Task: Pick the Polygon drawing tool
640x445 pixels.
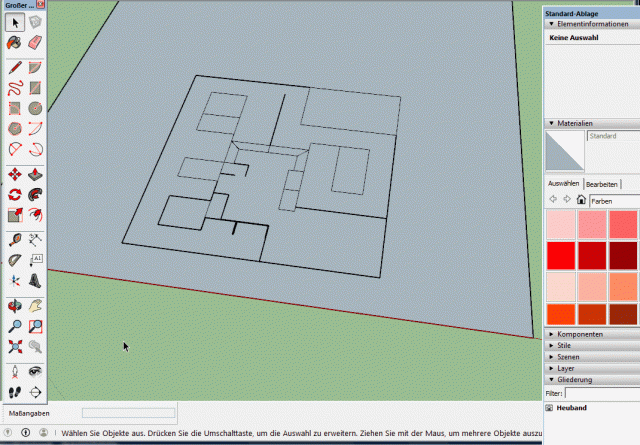Action: (x=15, y=129)
